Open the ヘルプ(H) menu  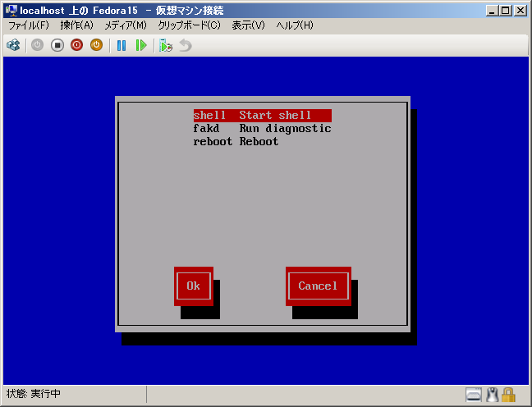pyautogui.click(x=294, y=25)
